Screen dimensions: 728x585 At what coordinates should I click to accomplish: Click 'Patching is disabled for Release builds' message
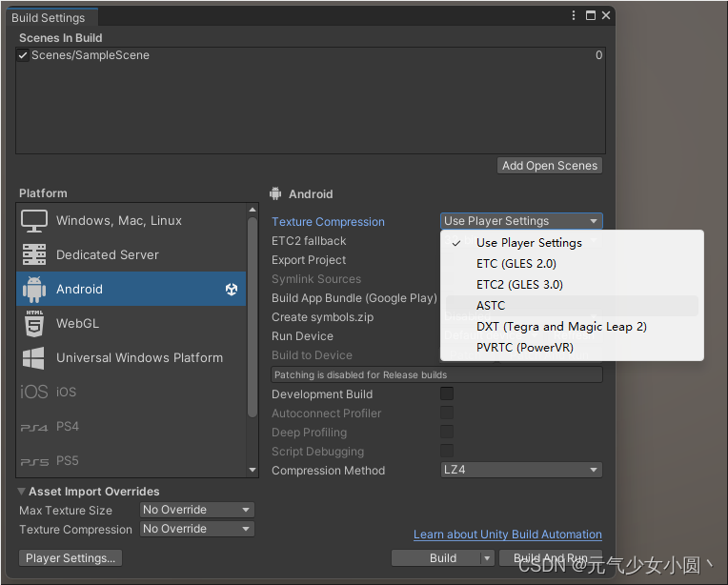point(436,374)
